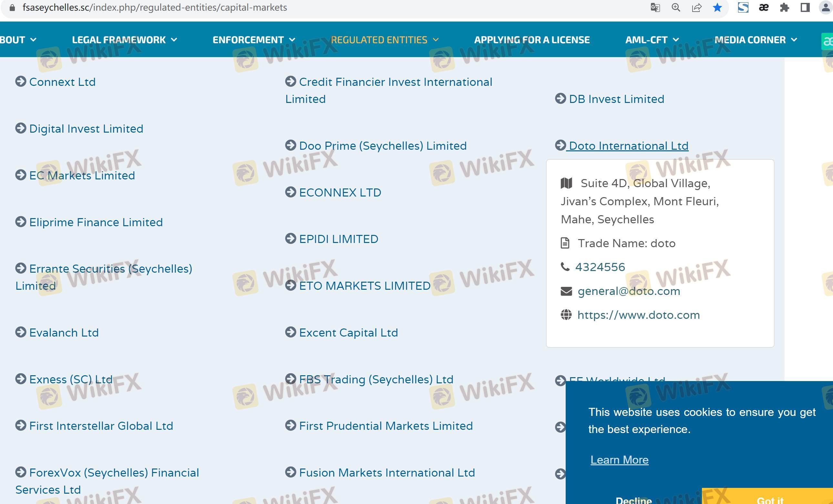Click the browser address bar URL
This screenshot has width=833, height=504.
coord(155,7)
